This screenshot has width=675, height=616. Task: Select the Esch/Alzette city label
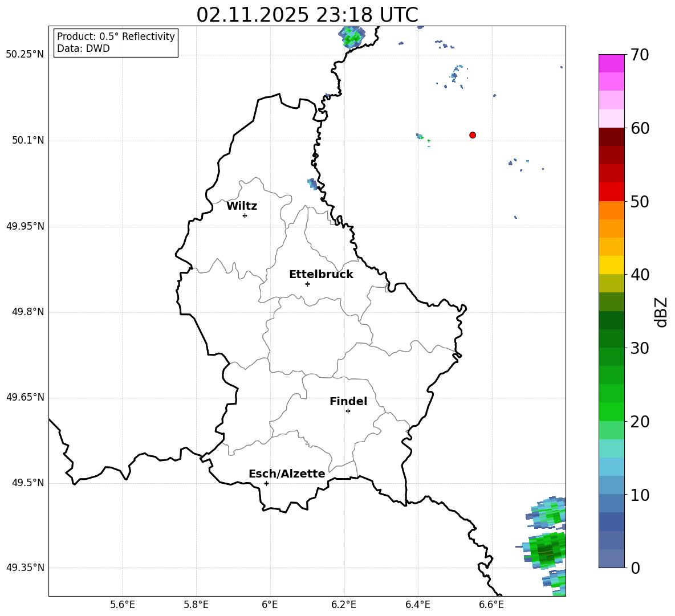pyautogui.click(x=287, y=474)
